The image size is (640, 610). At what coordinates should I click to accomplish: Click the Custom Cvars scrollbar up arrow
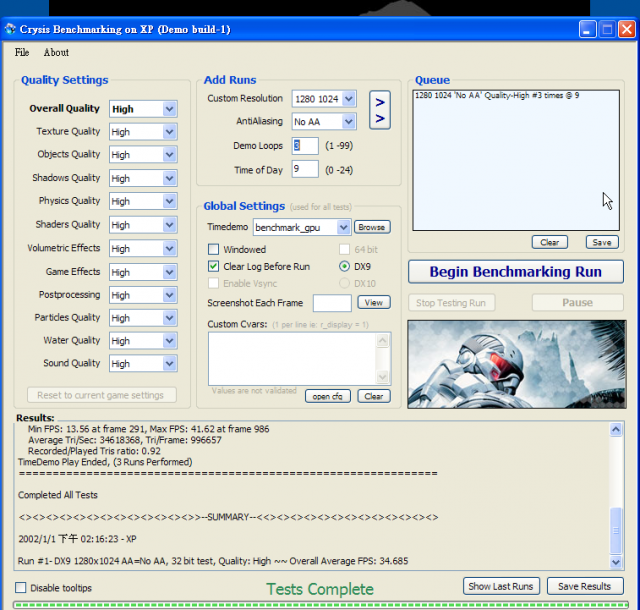coord(382,340)
